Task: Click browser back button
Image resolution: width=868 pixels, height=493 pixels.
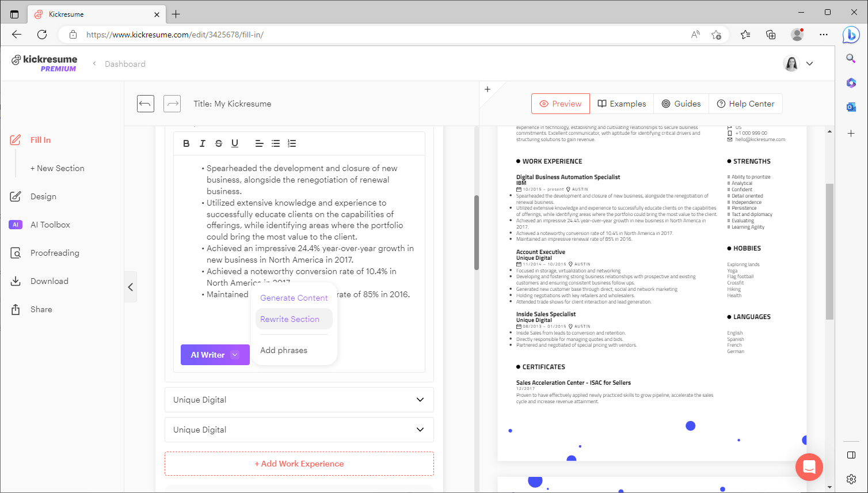Action: click(x=17, y=35)
